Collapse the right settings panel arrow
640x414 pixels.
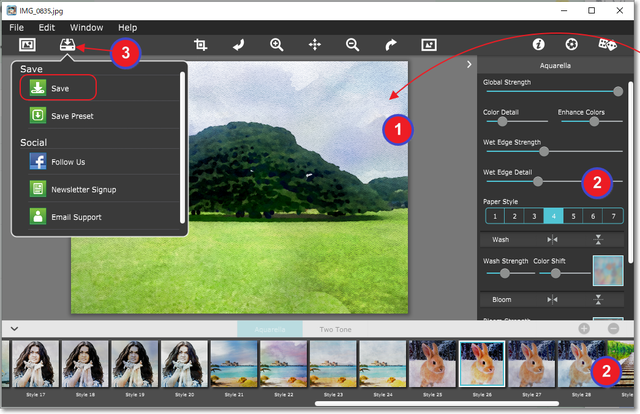470,65
